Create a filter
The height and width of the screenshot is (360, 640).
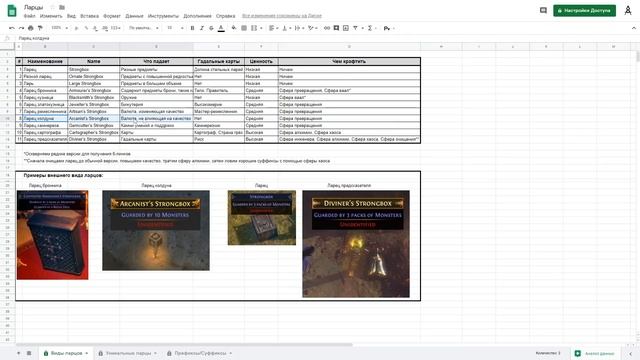[356, 28]
